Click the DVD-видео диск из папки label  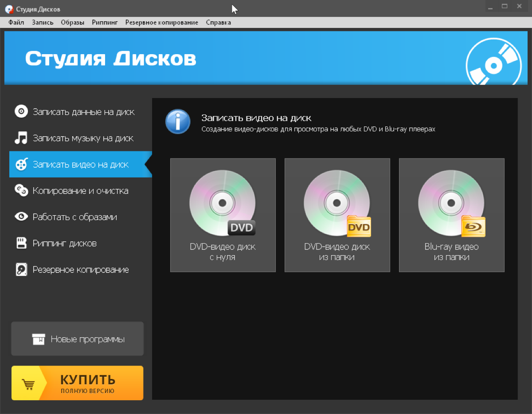click(337, 252)
